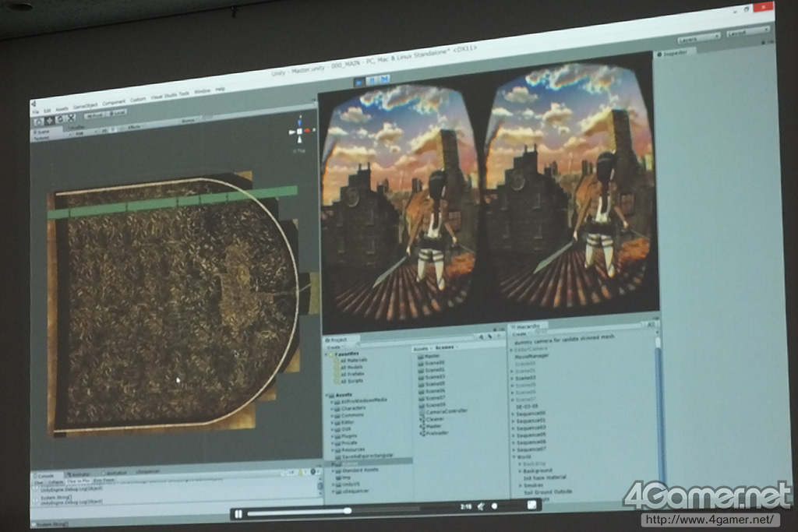This screenshot has height=532, width=798.
Task: Click the Step frame button
Action: click(x=385, y=79)
